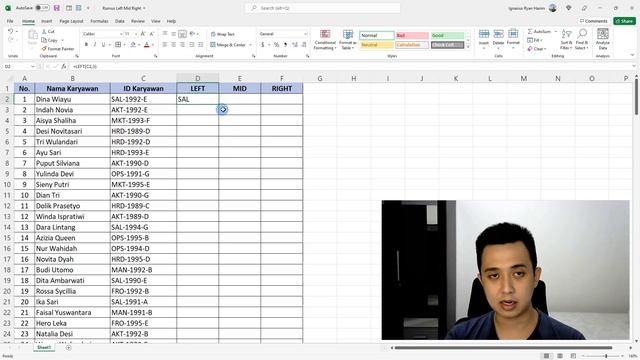This screenshot has width=640, height=360.
Task: Save the workbook with the Save icon
Action: pos(57,8)
